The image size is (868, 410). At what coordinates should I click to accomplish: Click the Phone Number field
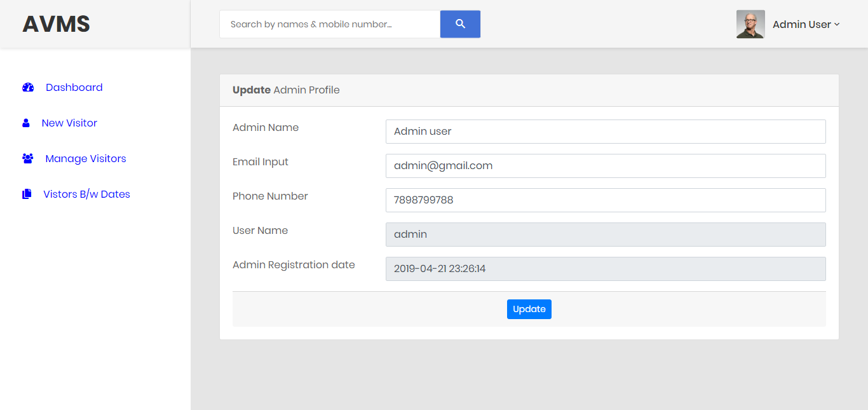[x=606, y=200]
